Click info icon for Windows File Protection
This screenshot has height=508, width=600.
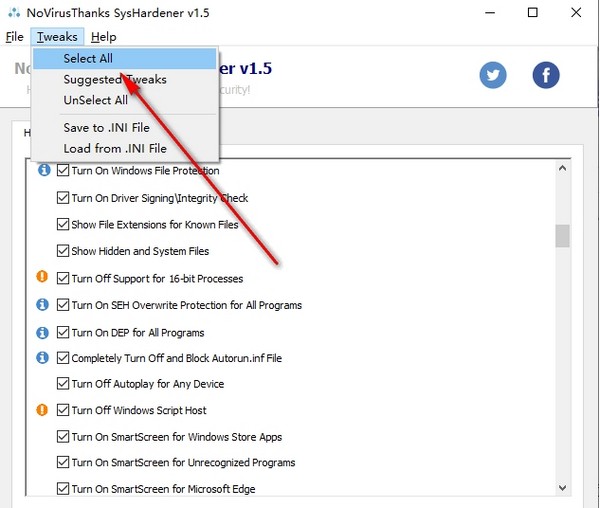(44, 169)
